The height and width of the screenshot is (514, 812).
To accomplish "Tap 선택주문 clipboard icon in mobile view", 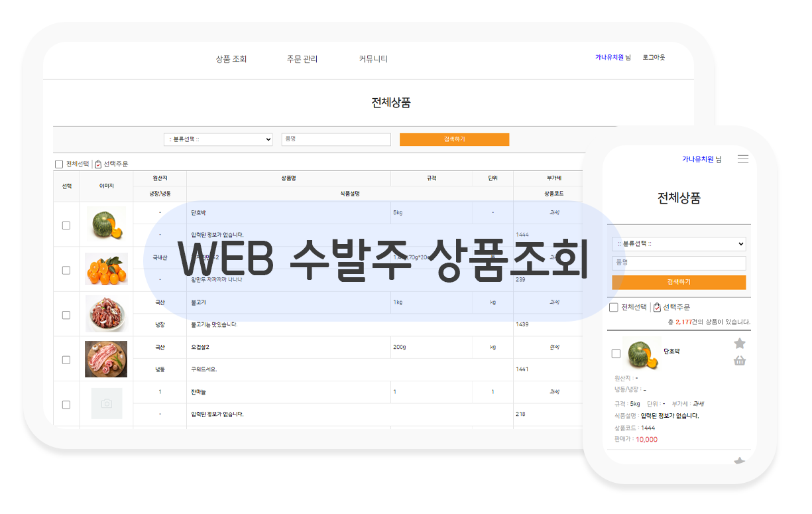I will point(657,307).
